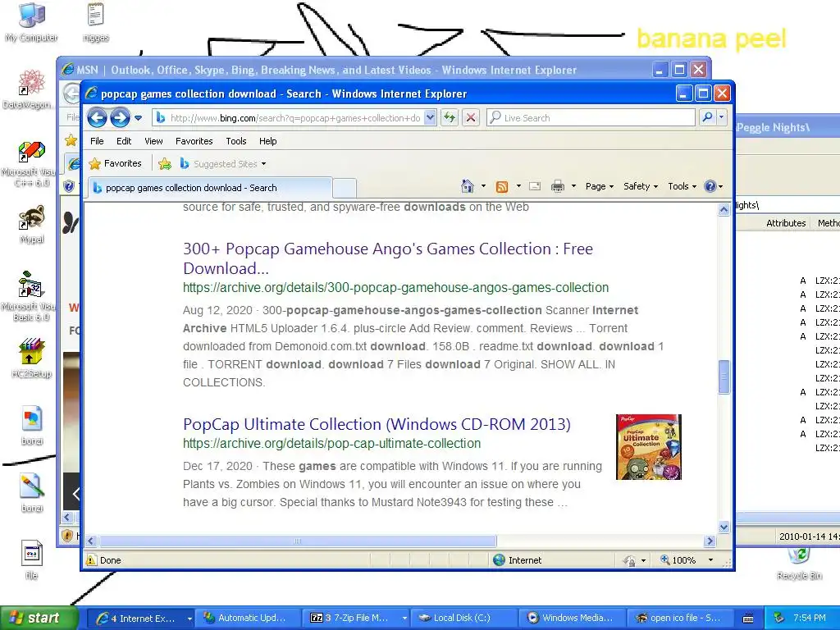Open the Tools command bar menu
Image resolution: width=840 pixels, height=630 pixels.
click(682, 186)
